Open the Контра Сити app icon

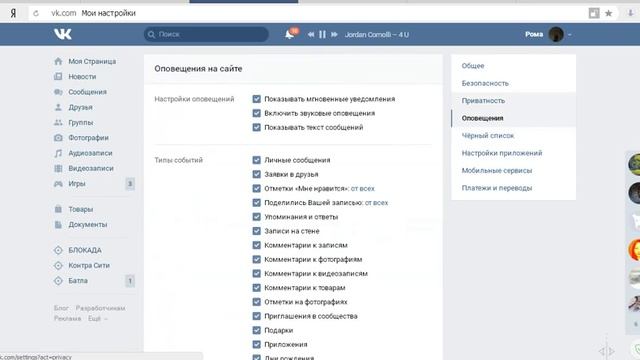58,265
